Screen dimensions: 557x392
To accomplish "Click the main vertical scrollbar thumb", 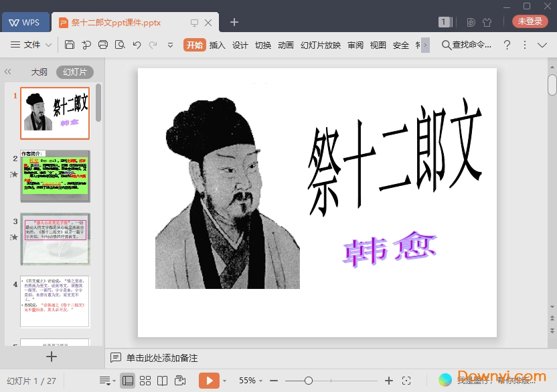I will [x=552, y=85].
